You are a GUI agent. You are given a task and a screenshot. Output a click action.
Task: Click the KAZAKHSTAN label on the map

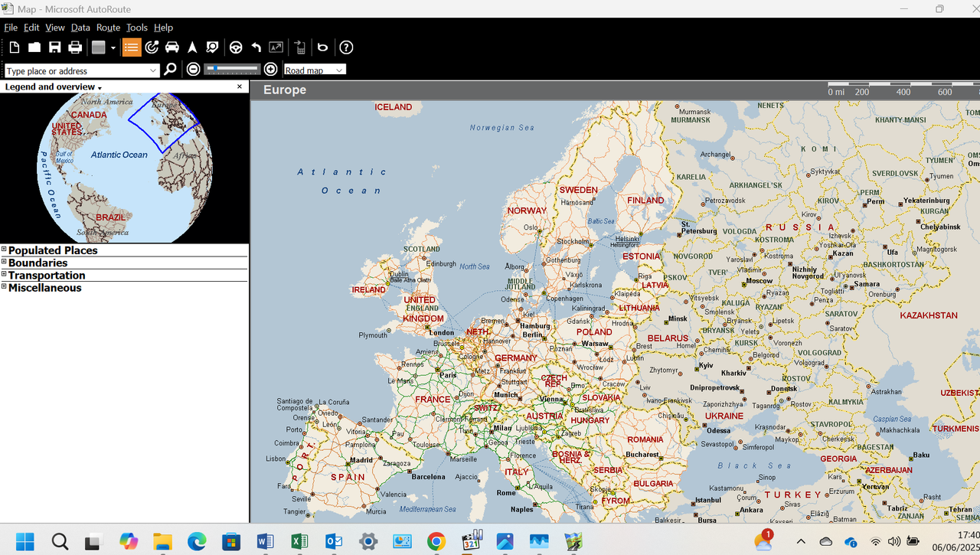pos(929,315)
